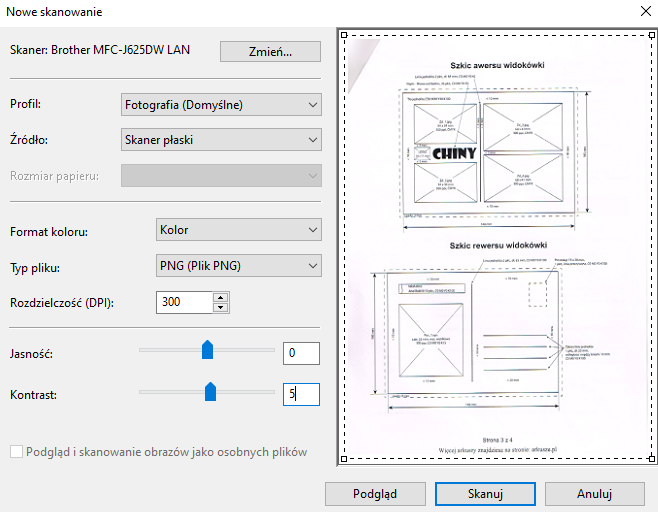
Task: Close the Nowe skanowanie window
Action: click(x=641, y=12)
